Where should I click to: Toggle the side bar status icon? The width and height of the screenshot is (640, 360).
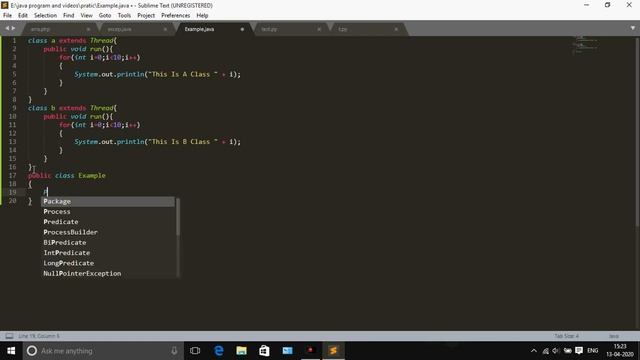tap(9, 336)
